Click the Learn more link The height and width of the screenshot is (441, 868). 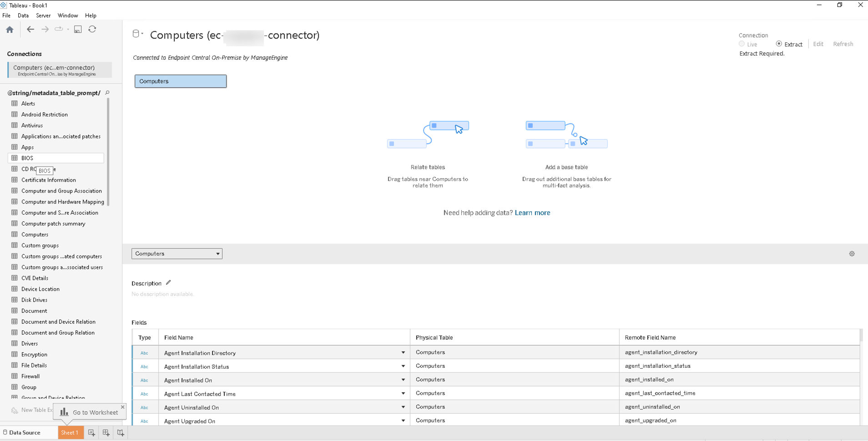532,213
